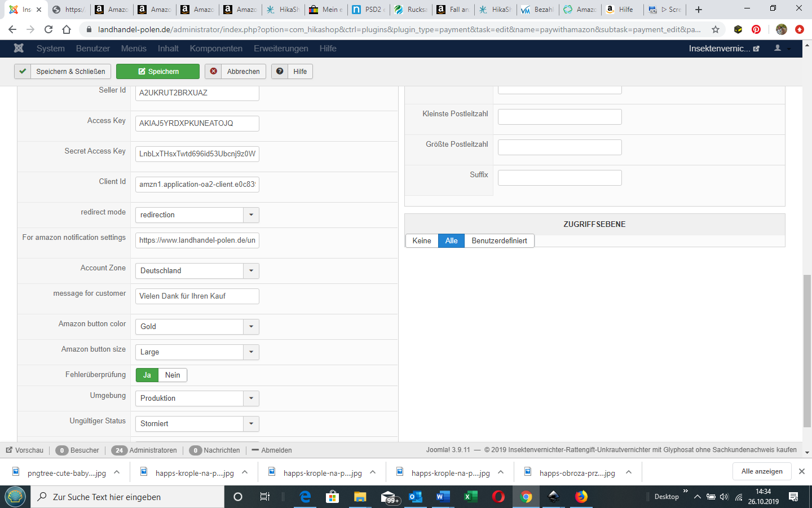Open File Explorer from the taskbar
The height and width of the screenshot is (508, 812).
360,497
